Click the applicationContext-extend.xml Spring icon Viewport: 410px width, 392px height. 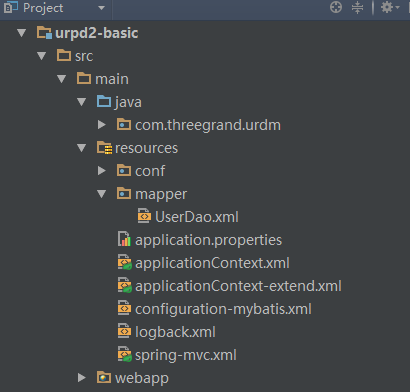(125, 285)
